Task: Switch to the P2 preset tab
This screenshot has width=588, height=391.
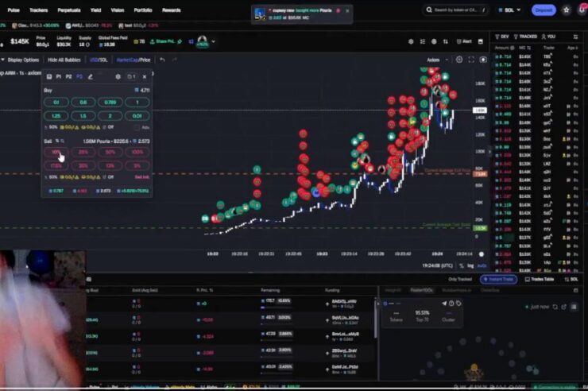Action: click(x=68, y=76)
